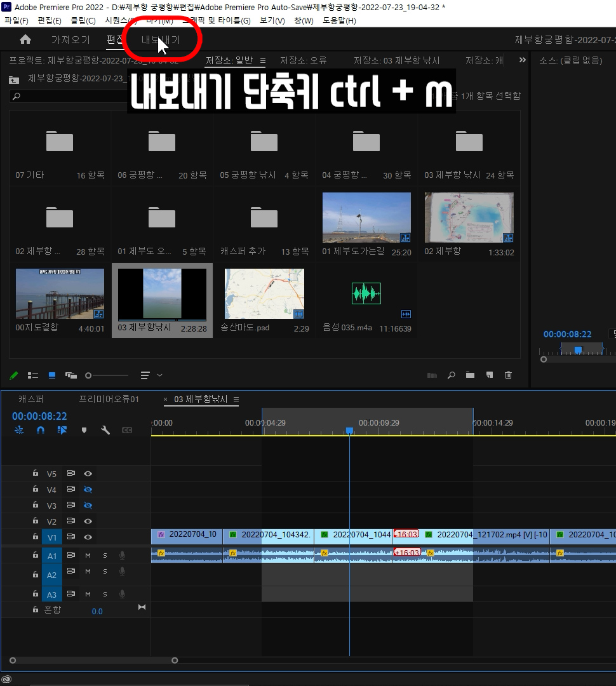Toggle the Linked Selection icon
This screenshot has height=686, width=616.
pos(62,430)
